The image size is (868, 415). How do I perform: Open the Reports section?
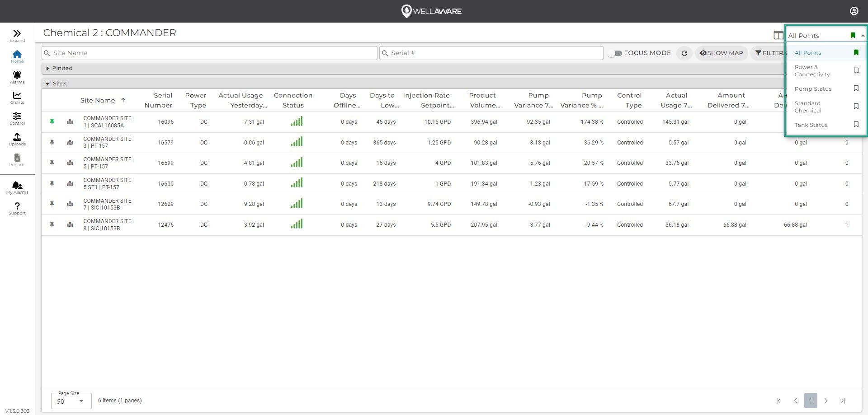[17, 160]
